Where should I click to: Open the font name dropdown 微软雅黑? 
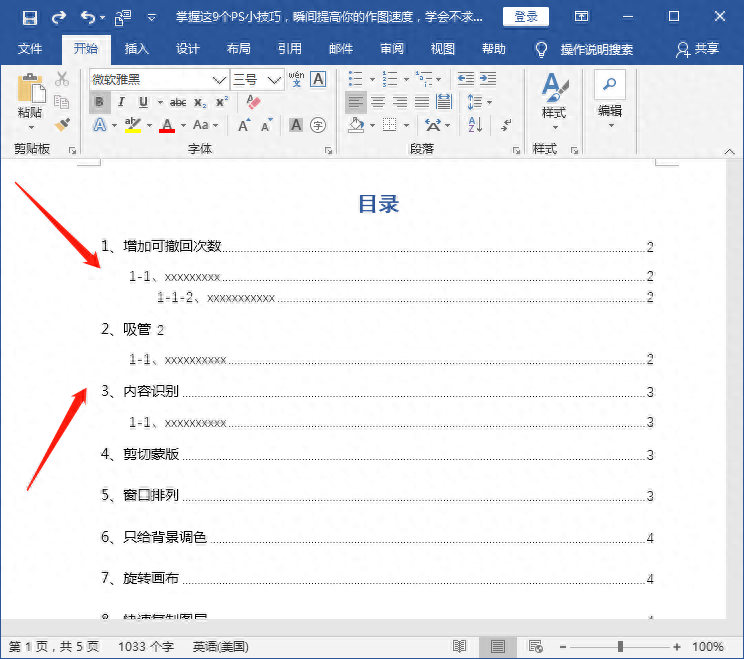pyautogui.click(x=219, y=79)
